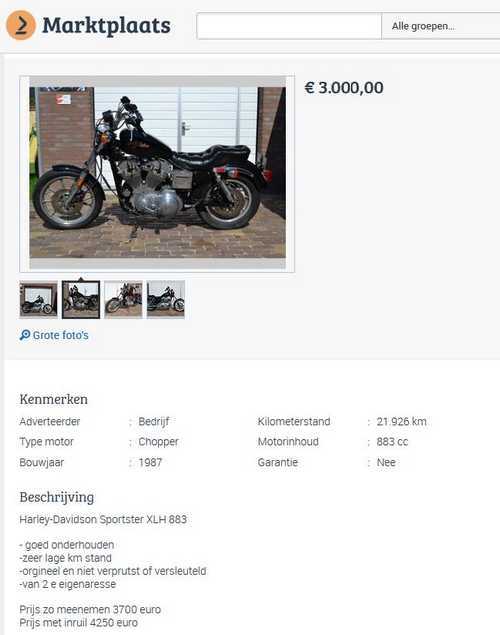Click the Marktplaats wordmark text
The image size is (500, 635).
tap(106, 26)
